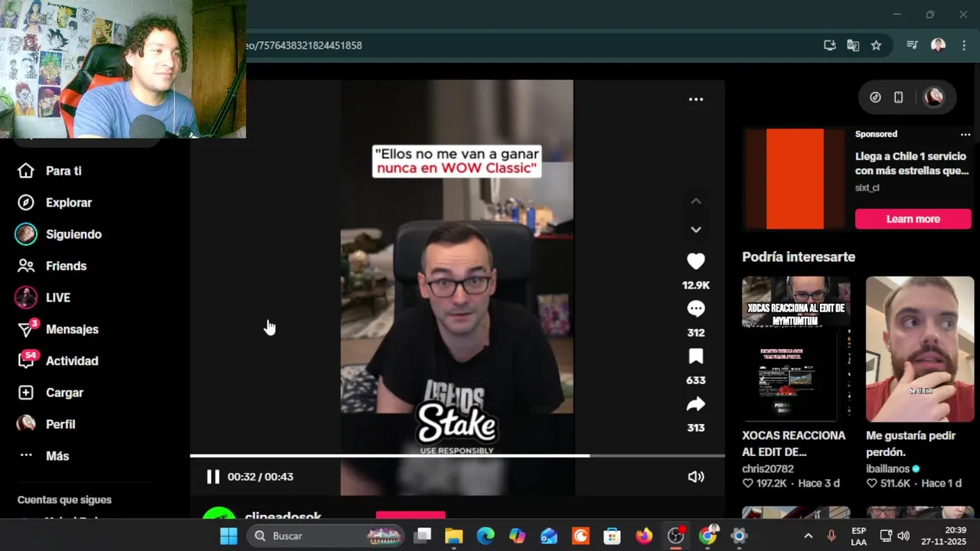Open the Cargar upload page
This screenshot has width=980, height=551.
point(51,393)
